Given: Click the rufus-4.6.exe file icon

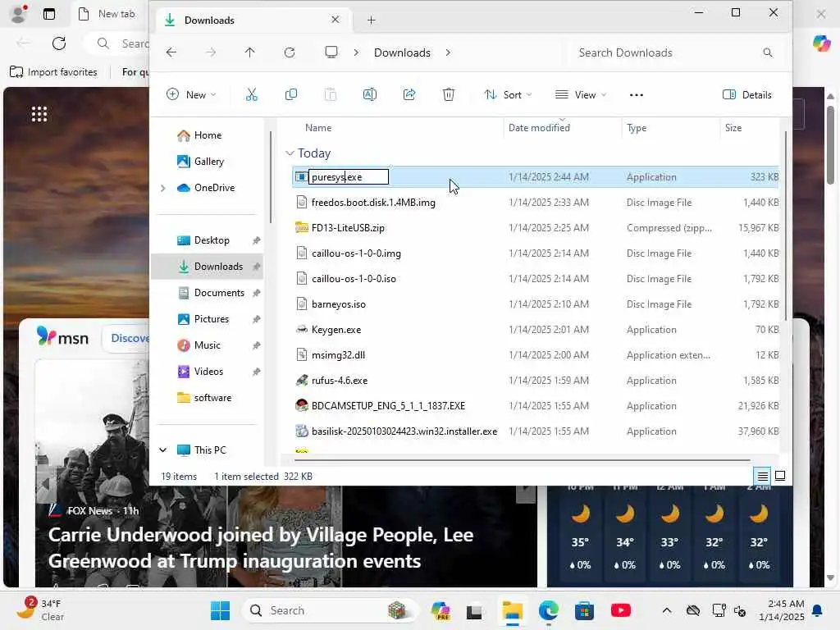Looking at the screenshot, I should (302, 381).
